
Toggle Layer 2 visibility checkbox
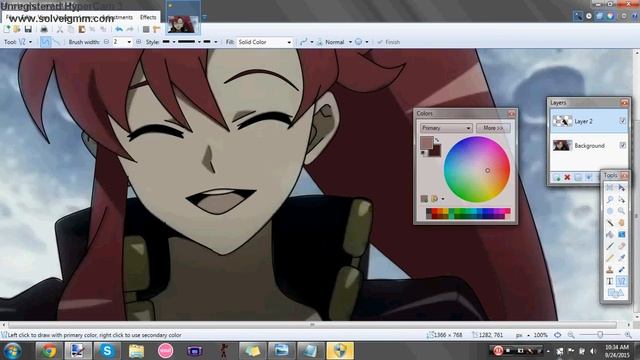click(x=622, y=121)
